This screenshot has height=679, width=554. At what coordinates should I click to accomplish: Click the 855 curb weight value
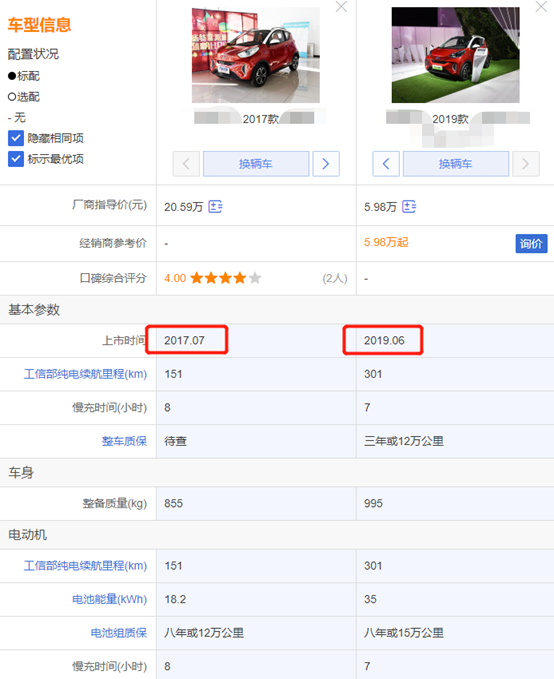click(x=174, y=503)
